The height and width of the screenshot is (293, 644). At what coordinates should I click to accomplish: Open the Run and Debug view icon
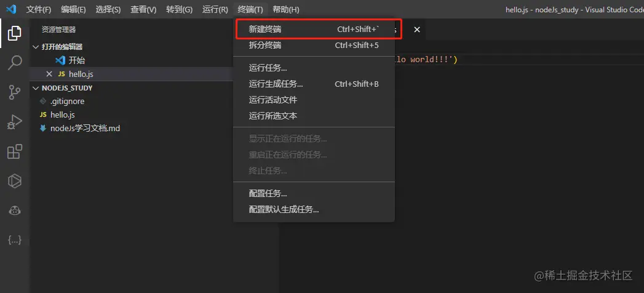14,122
